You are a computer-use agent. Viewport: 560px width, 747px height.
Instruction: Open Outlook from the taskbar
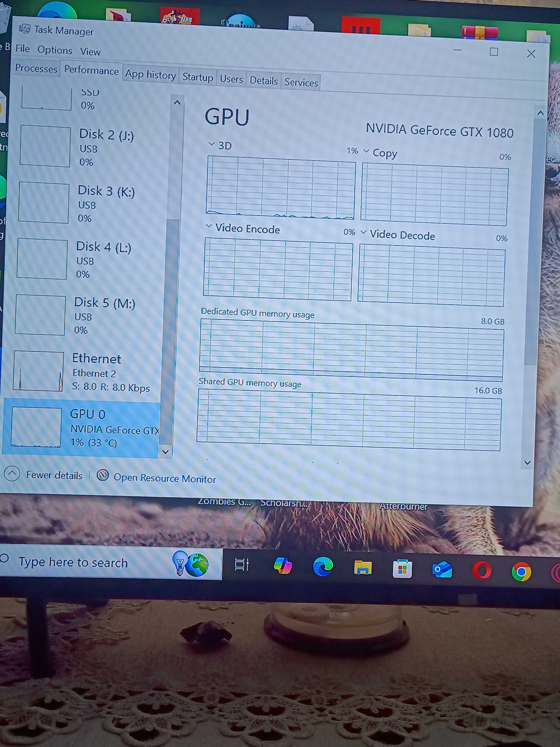click(442, 570)
